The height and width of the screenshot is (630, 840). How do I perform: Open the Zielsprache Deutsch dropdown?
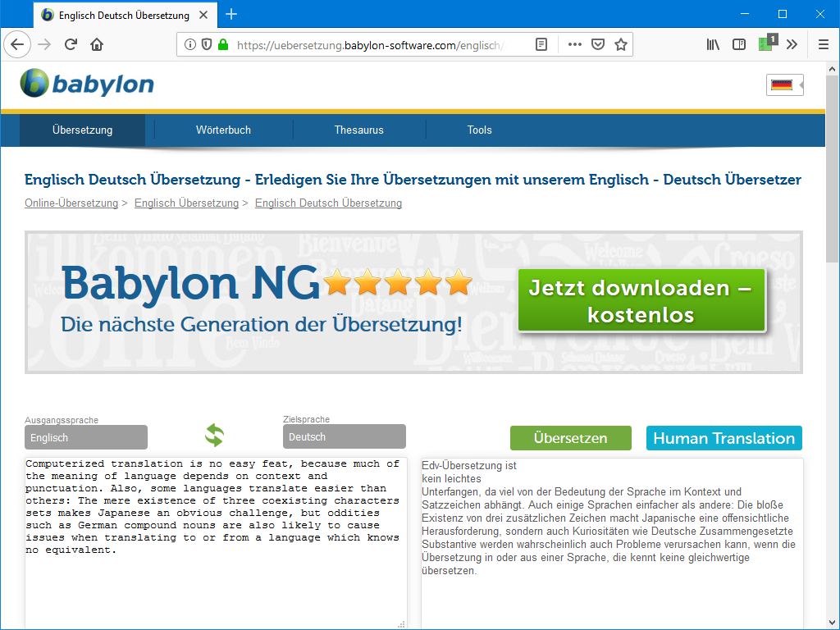coord(344,436)
